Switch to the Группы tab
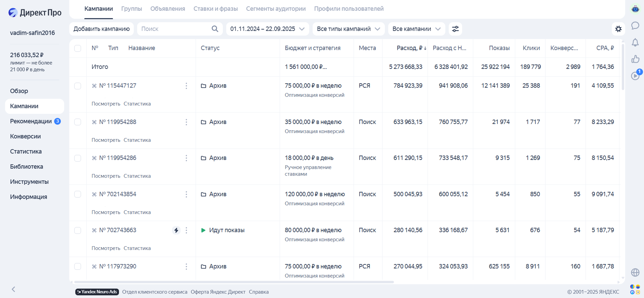Viewport: 644px width, 298px height. pos(131,9)
